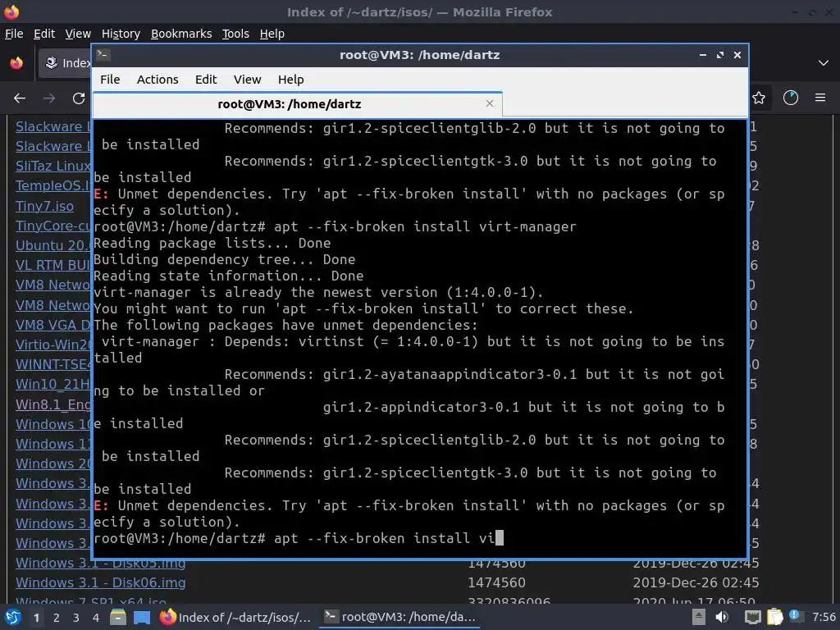
Task: Open Firefox History menu
Action: [121, 34]
